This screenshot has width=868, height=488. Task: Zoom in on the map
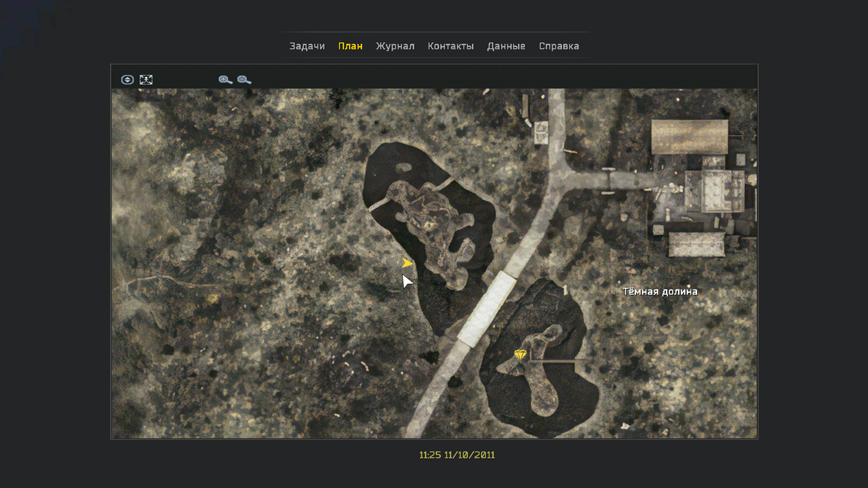click(225, 79)
